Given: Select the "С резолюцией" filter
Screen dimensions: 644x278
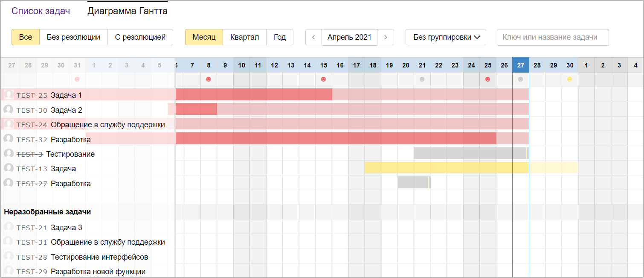Looking at the screenshot, I should click(x=140, y=37).
